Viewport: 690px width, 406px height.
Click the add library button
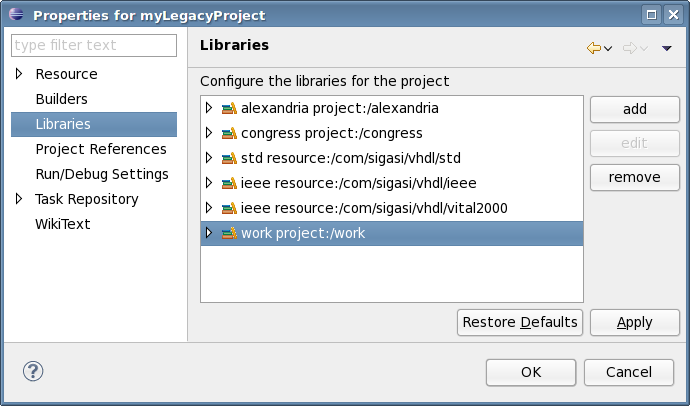point(635,109)
